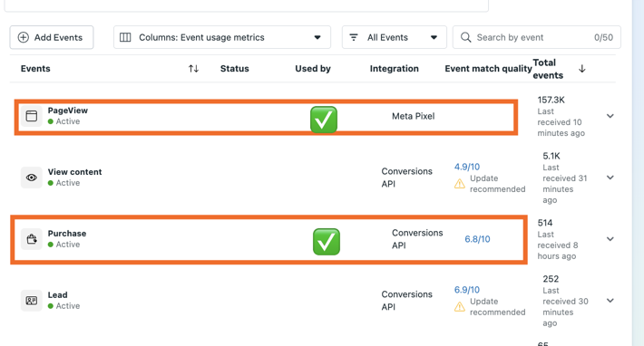Click the warning triangle beside 6.9/10
The width and height of the screenshot is (644, 346).
[x=460, y=307]
